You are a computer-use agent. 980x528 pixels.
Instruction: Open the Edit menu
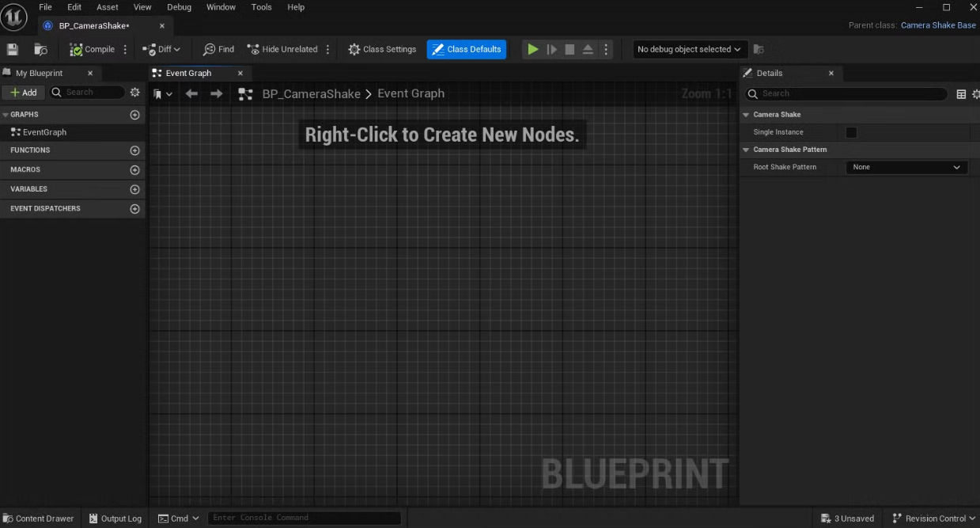click(74, 7)
